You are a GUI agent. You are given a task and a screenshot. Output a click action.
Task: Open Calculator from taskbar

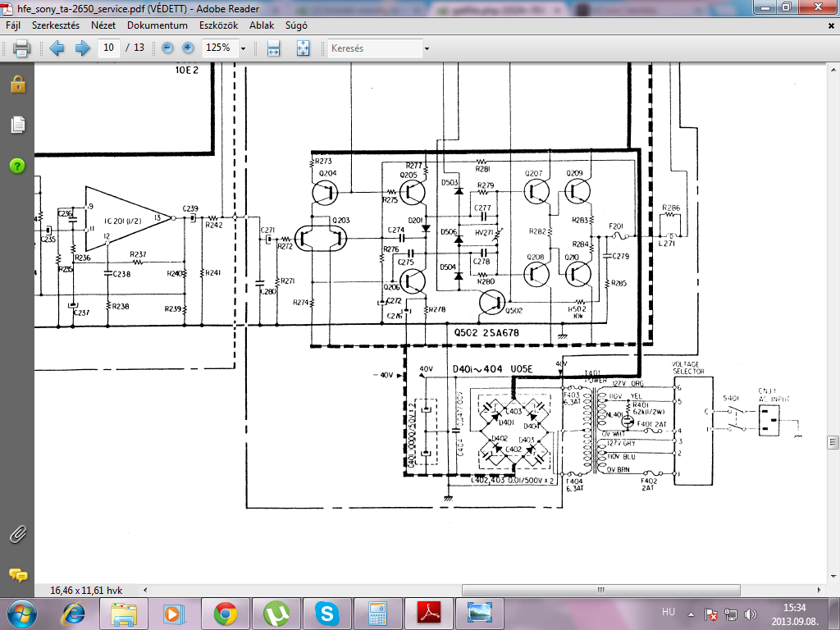pos(377,614)
